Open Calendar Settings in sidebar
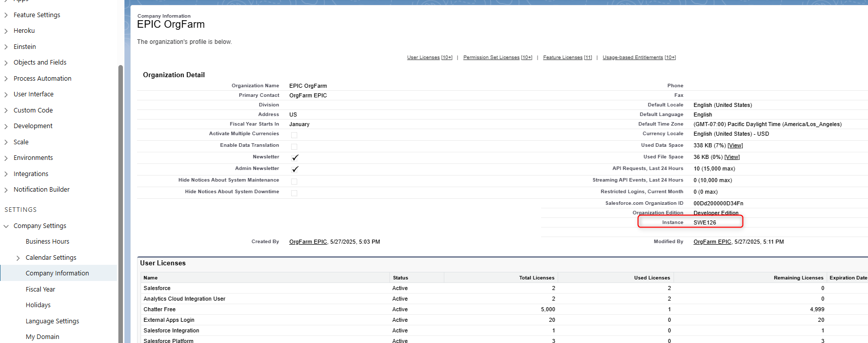Screen dimensions: 868x343 (51, 258)
